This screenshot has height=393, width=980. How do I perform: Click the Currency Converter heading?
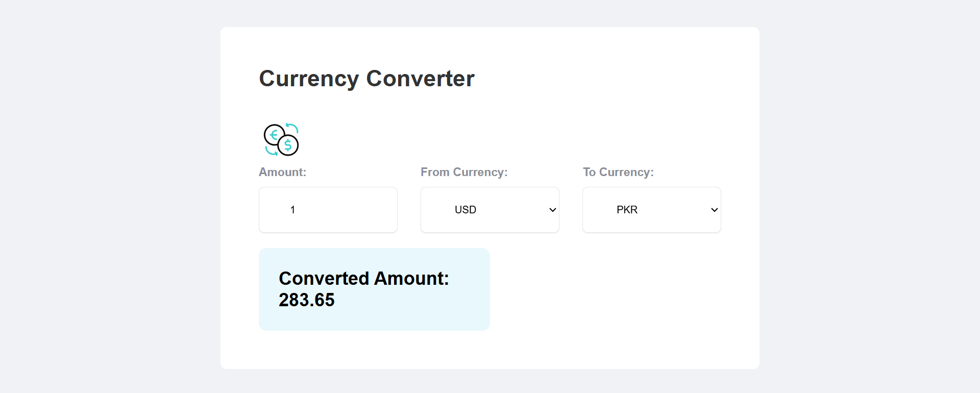pos(366,79)
